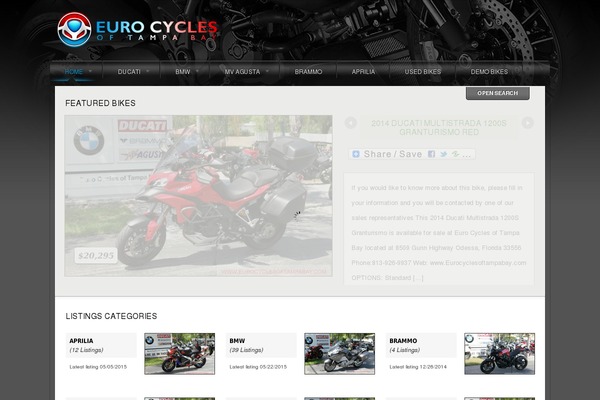Open the MV AGUSTA menu item
This screenshot has width=600, height=400.
pyautogui.click(x=242, y=72)
